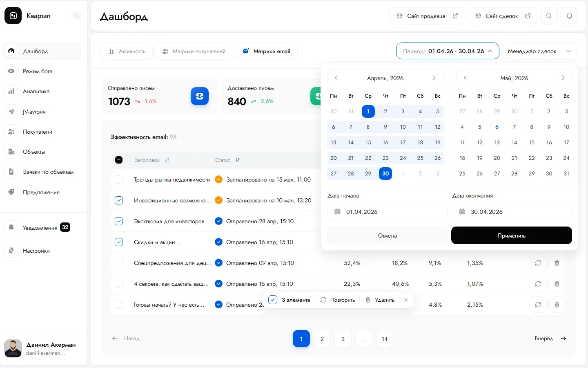
Task: Click the Квартал logo icon
Action: (13, 16)
